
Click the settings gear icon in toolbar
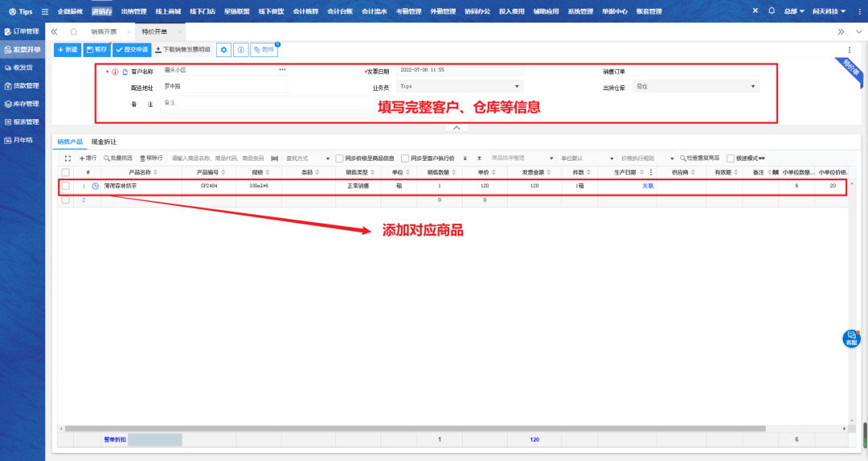tap(223, 50)
